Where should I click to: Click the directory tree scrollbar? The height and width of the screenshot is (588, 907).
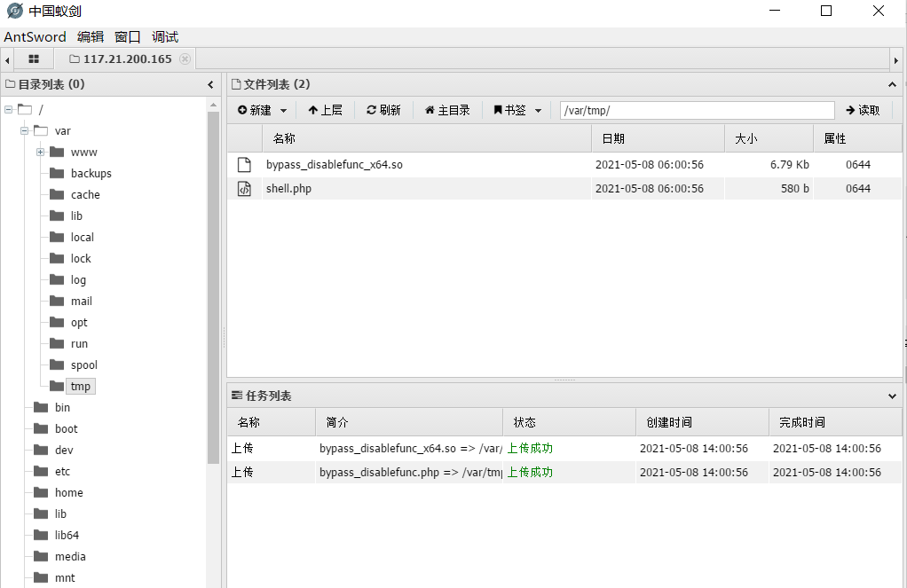pos(213,287)
